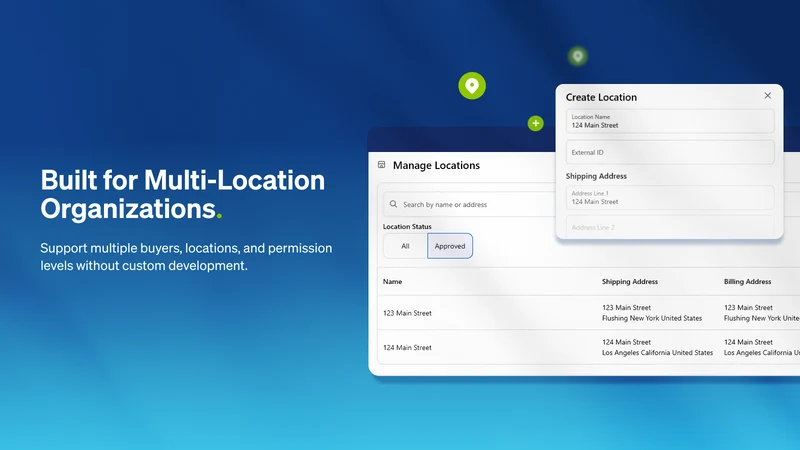Screen dimensions: 800x450
Task: Click the Name column header
Action: (x=392, y=282)
